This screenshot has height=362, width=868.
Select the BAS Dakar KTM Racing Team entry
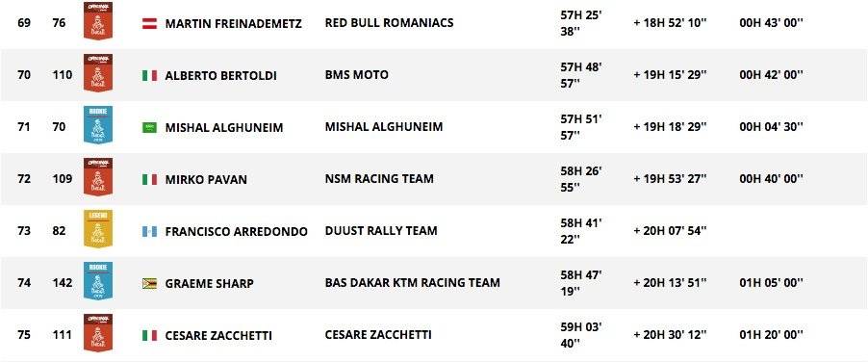413,283
